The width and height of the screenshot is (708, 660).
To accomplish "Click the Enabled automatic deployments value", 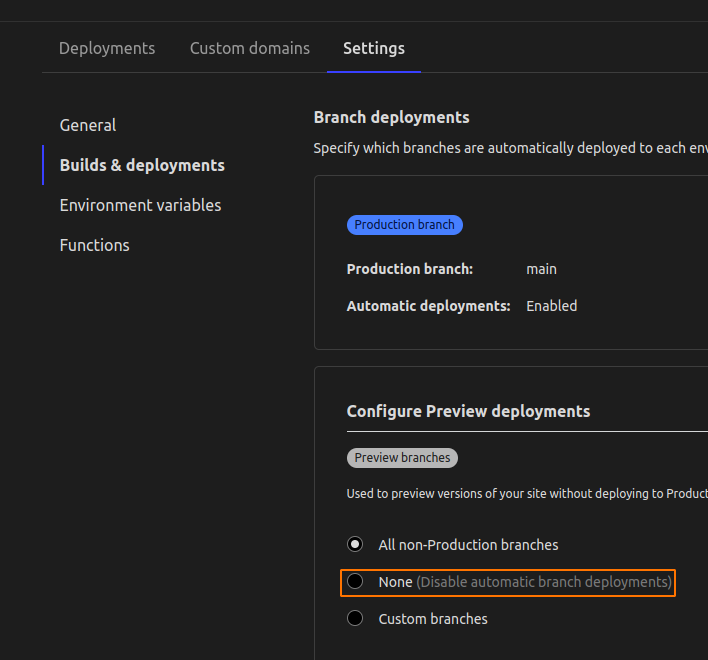I will (551, 306).
